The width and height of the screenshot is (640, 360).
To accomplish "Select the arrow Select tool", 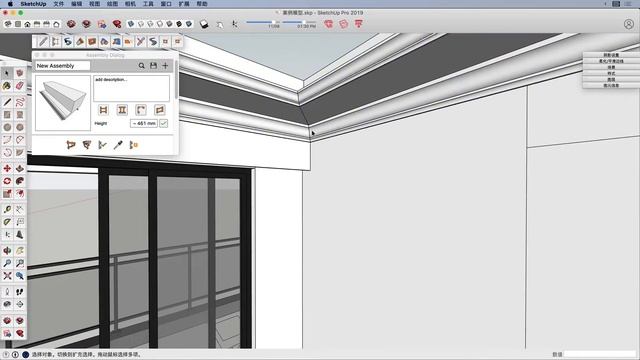I will pyautogui.click(x=7, y=73).
